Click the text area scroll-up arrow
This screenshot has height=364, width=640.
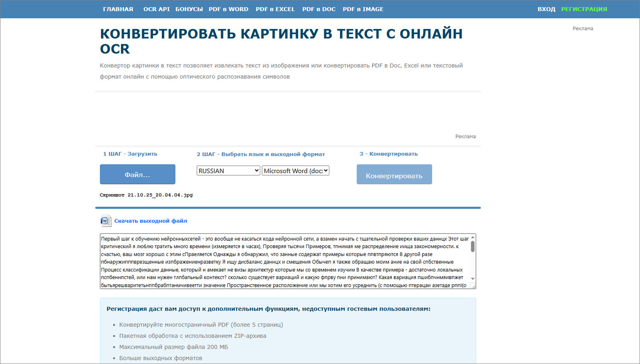(x=473, y=238)
